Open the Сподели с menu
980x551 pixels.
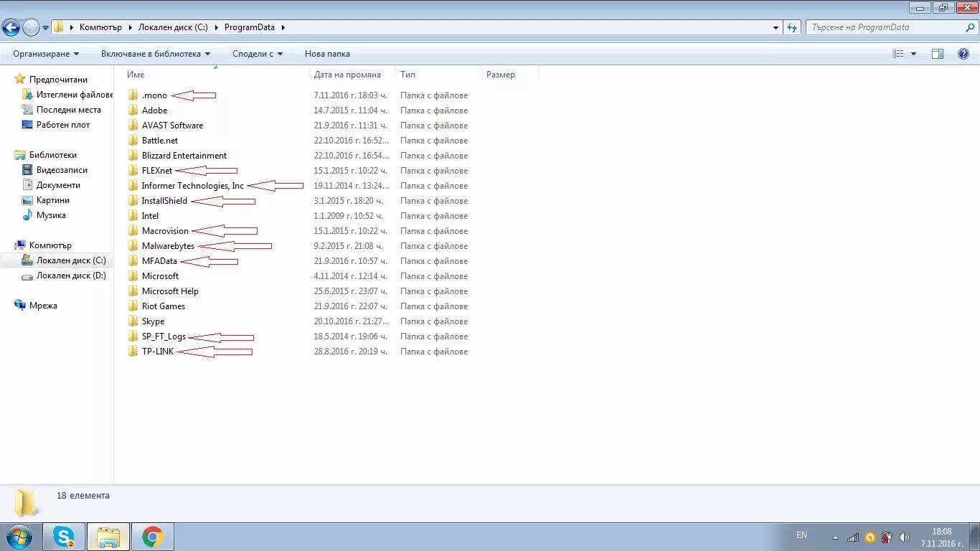(258, 54)
